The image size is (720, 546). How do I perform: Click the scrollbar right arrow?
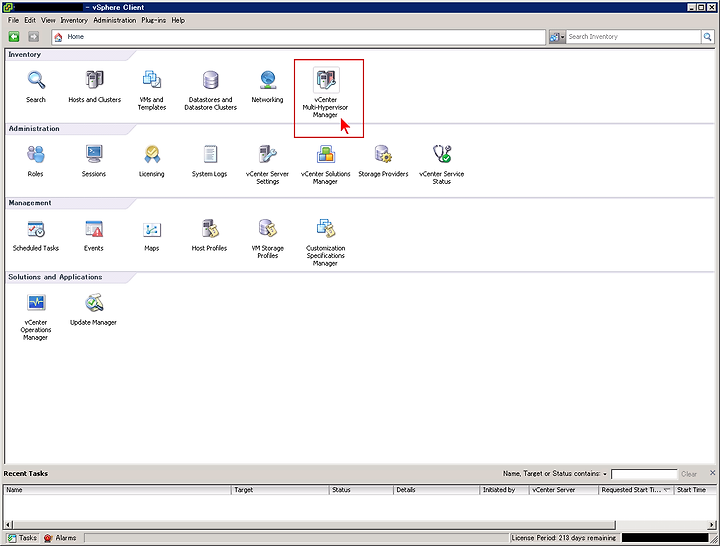point(712,525)
